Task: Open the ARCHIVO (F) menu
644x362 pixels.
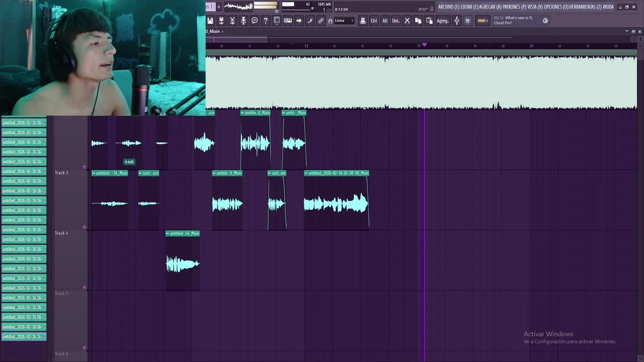Action: [x=449, y=7]
